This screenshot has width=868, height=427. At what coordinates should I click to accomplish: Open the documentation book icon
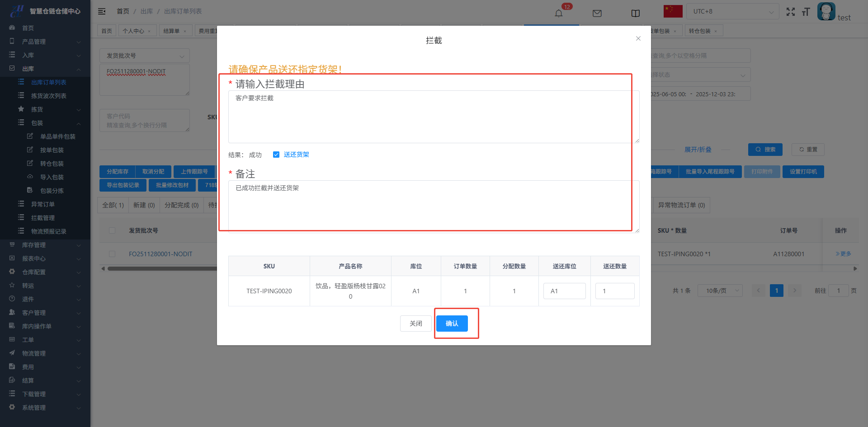635,13
